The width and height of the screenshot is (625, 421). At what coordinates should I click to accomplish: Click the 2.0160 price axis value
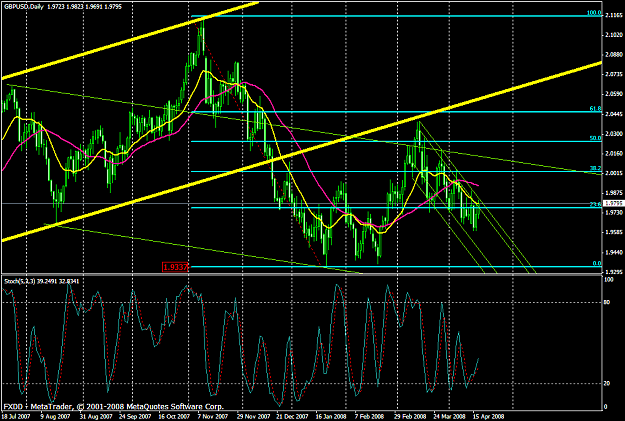point(613,153)
